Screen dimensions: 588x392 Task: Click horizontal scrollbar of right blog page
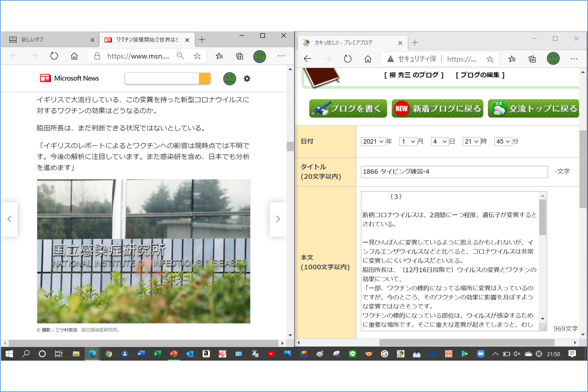point(467,343)
